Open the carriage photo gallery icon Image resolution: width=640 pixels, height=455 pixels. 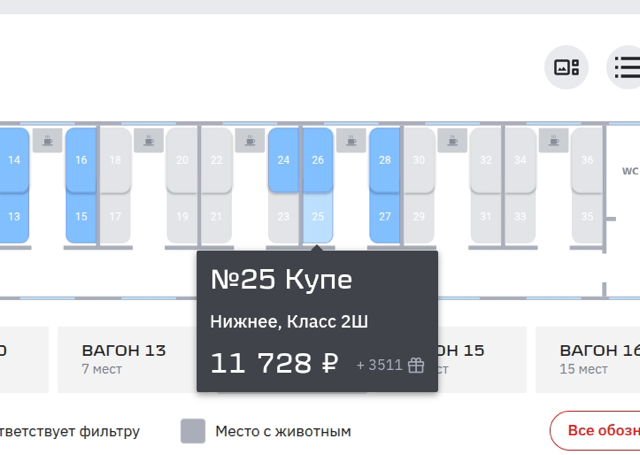pyautogui.click(x=566, y=67)
